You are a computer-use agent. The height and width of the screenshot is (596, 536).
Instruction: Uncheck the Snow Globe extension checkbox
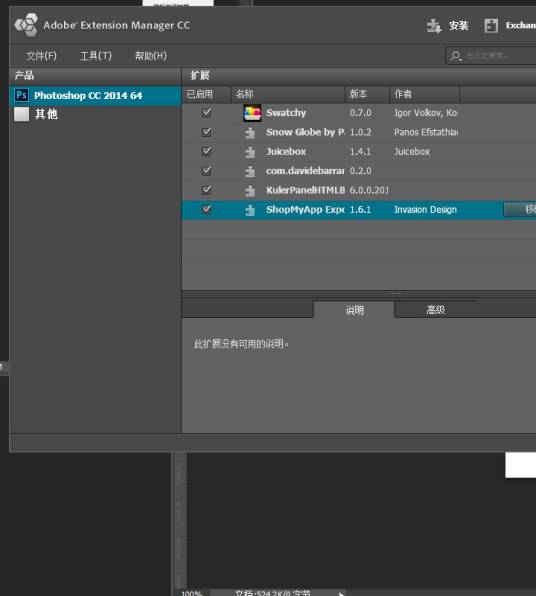pyautogui.click(x=206, y=132)
